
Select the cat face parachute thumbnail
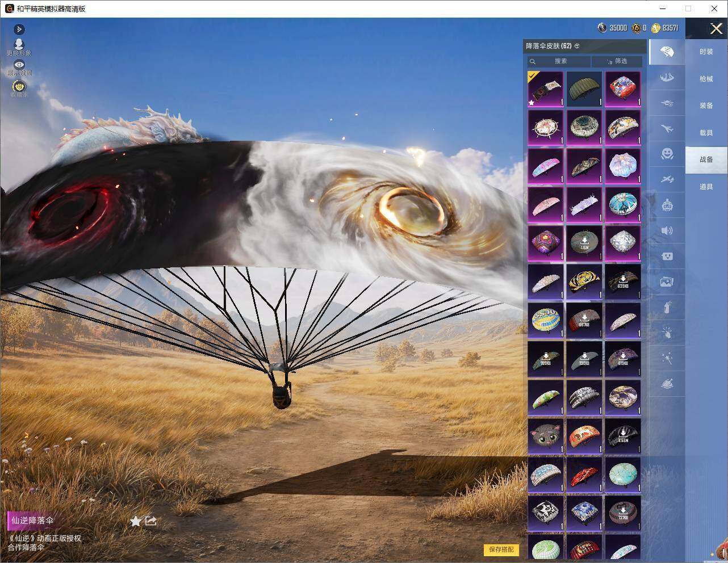point(545,436)
